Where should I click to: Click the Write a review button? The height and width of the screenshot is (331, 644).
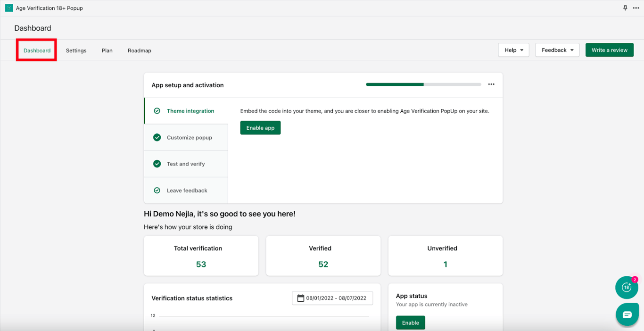pyautogui.click(x=610, y=50)
